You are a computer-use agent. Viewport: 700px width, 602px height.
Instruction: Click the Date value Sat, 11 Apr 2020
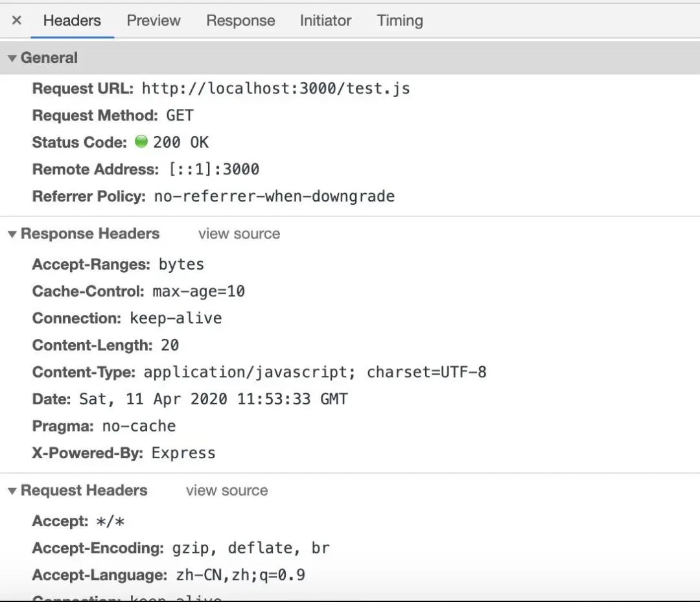[x=153, y=399]
